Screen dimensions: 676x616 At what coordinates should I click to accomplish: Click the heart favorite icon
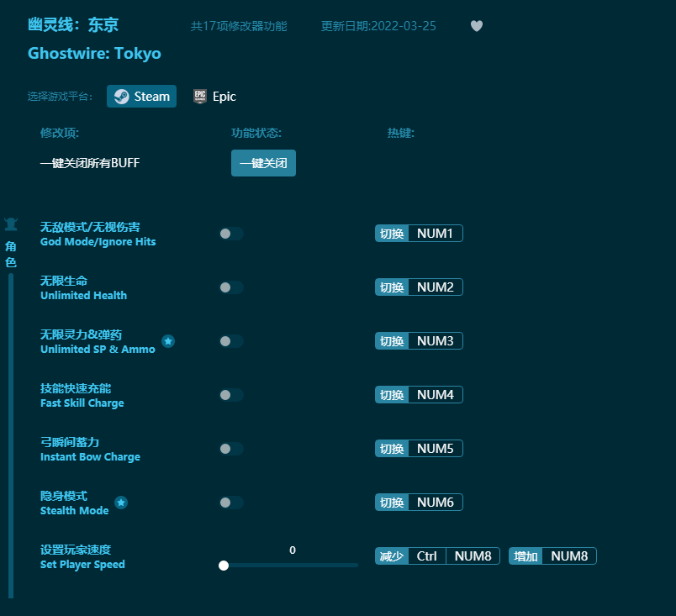coord(477,26)
